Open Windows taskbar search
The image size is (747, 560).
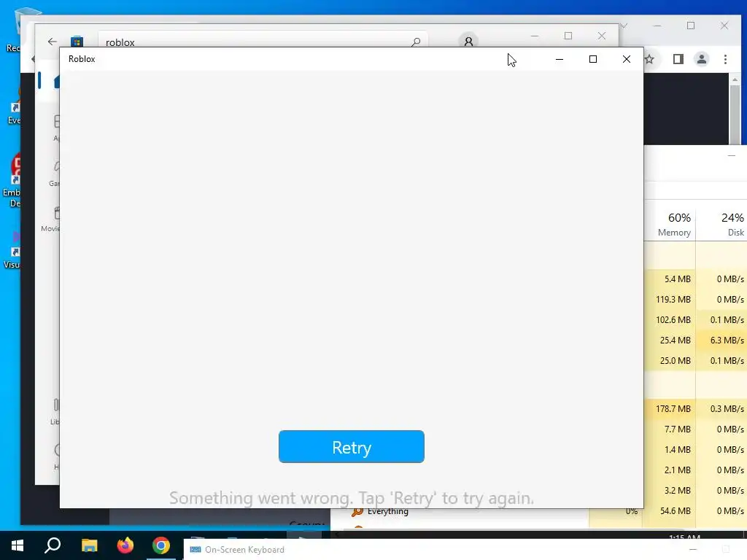pos(53,545)
